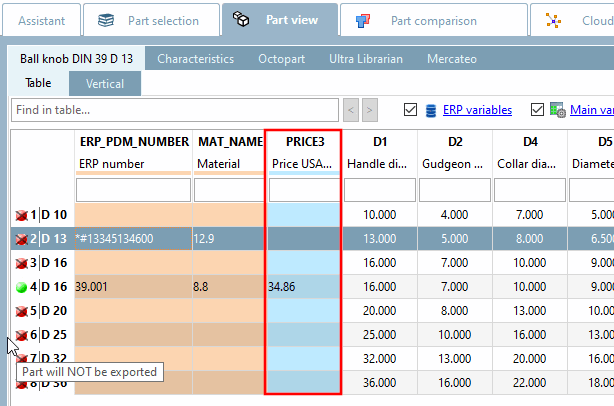Viewport: 614px width, 406px height.
Task: Click the green export status icon in row 4
Action: coord(21,287)
